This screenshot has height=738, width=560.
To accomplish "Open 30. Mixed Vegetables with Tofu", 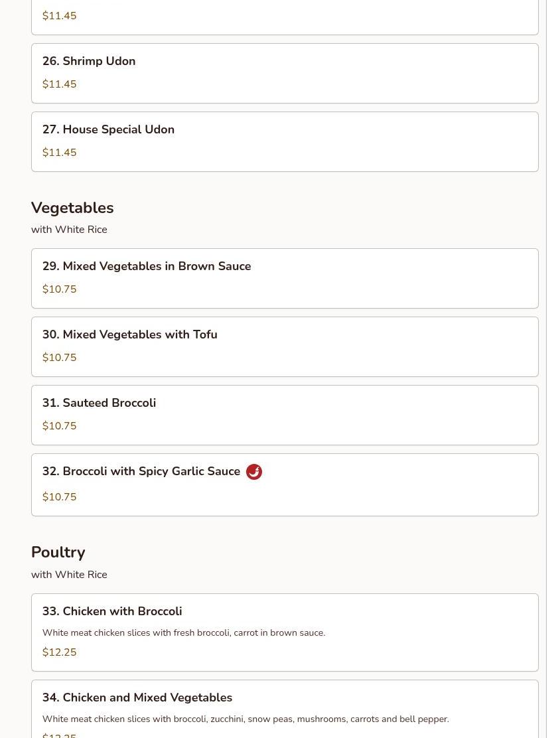I will pyautogui.click(x=285, y=347).
